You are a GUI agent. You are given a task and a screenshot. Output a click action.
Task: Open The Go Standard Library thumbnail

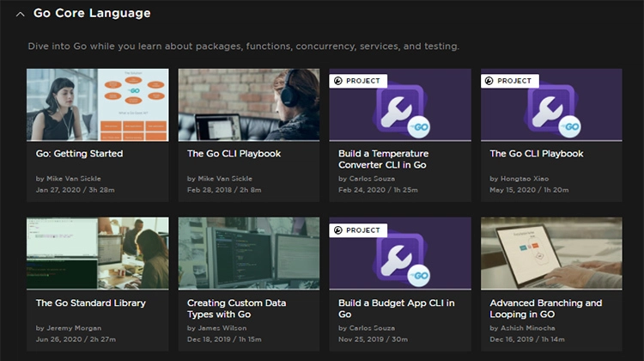97,254
